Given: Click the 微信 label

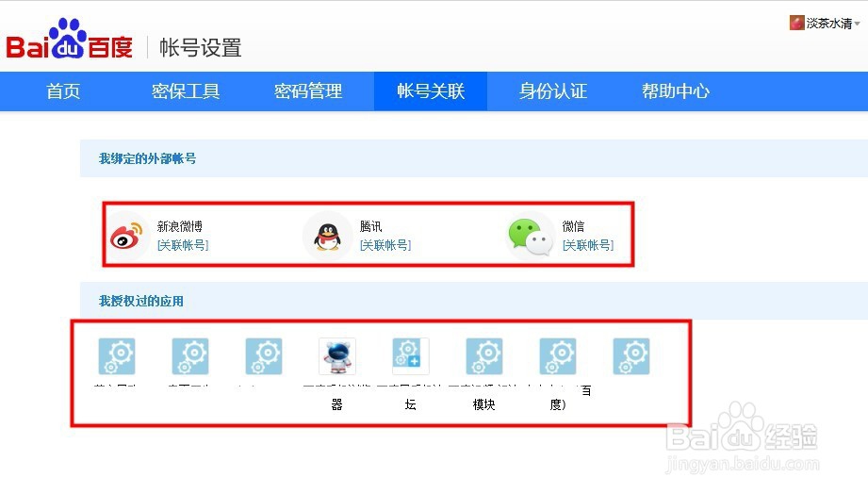Looking at the screenshot, I should (x=574, y=226).
